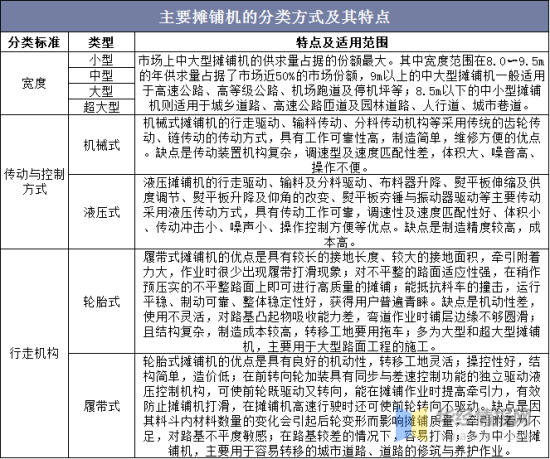The width and height of the screenshot is (550, 459).
Task: Click the 液压摊铺机 description text cell
Action: (x=342, y=212)
